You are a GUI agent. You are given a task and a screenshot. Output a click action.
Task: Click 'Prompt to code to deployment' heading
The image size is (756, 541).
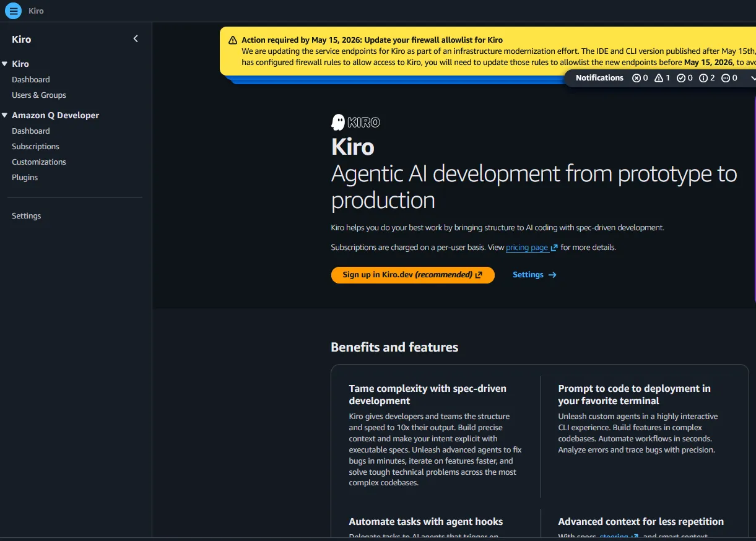[634, 394]
